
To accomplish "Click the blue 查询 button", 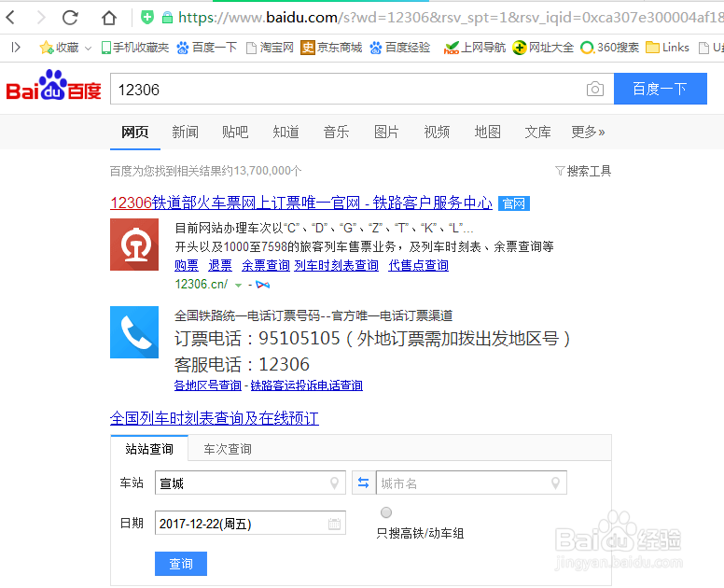I will (x=181, y=564).
